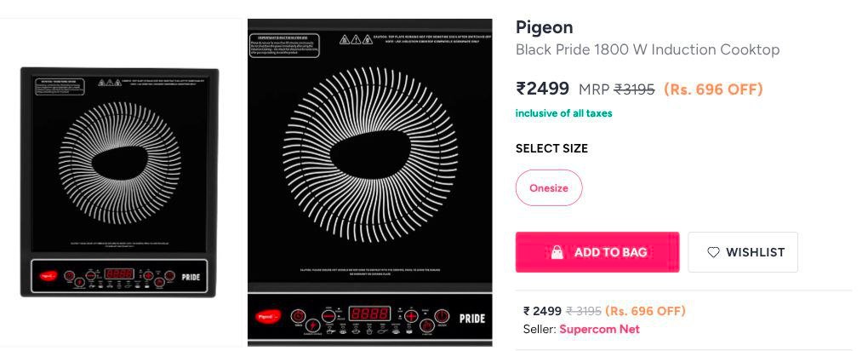Click Pigeon logo on the full cooktop photo
Viewport: 868px width, 351px height.
49,274
